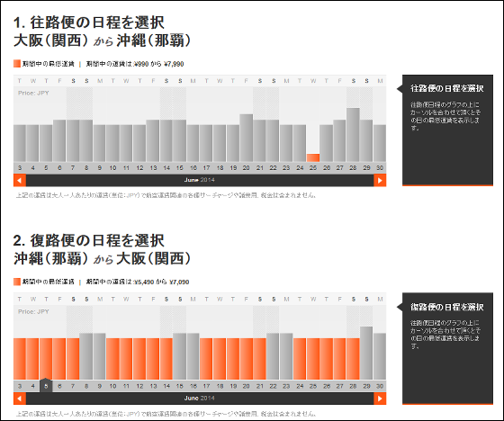The height and width of the screenshot is (421, 504).
Task: Click date 28 on return date axis
Action: [x=353, y=386]
